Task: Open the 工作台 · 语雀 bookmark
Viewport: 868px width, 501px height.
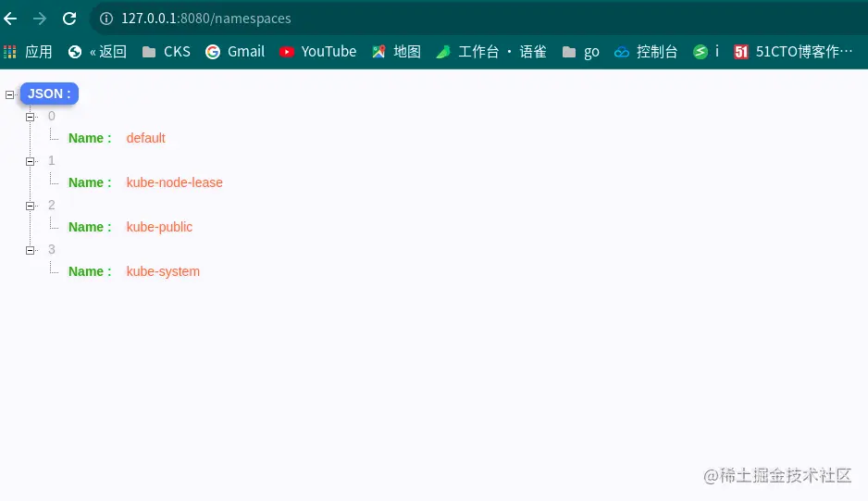Action: point(491,52)
